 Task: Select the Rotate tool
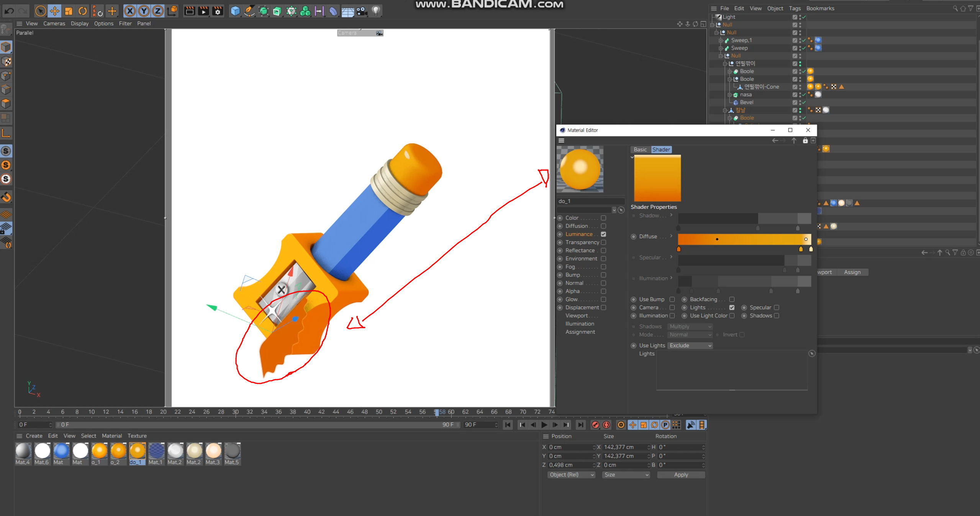point(82,11)
